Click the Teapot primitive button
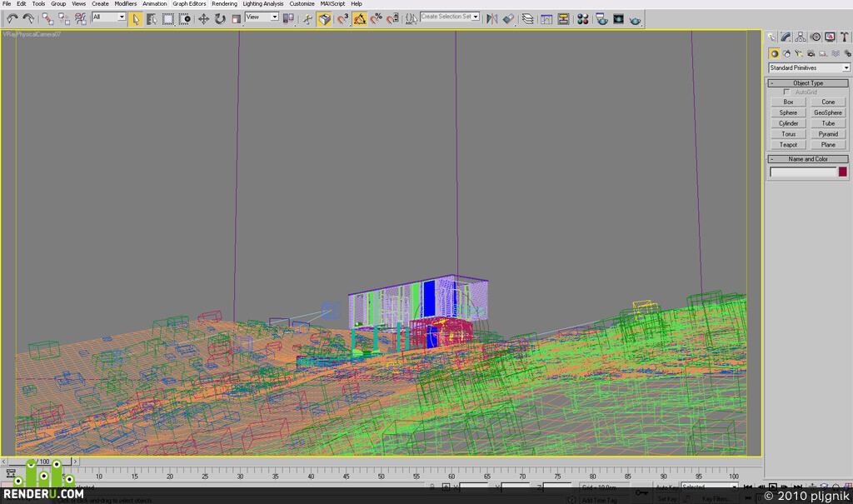This screenshot has width=853, height=504. 788,145
